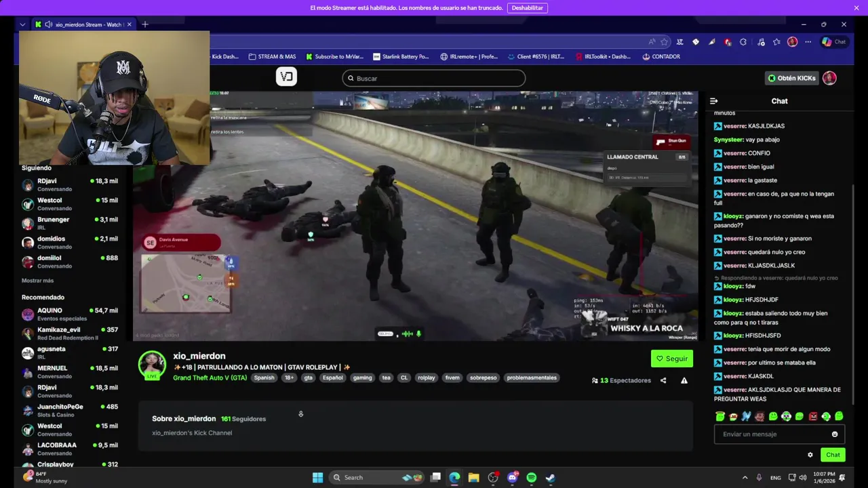Open browser settings and more menu

click(x=808, y=42)
